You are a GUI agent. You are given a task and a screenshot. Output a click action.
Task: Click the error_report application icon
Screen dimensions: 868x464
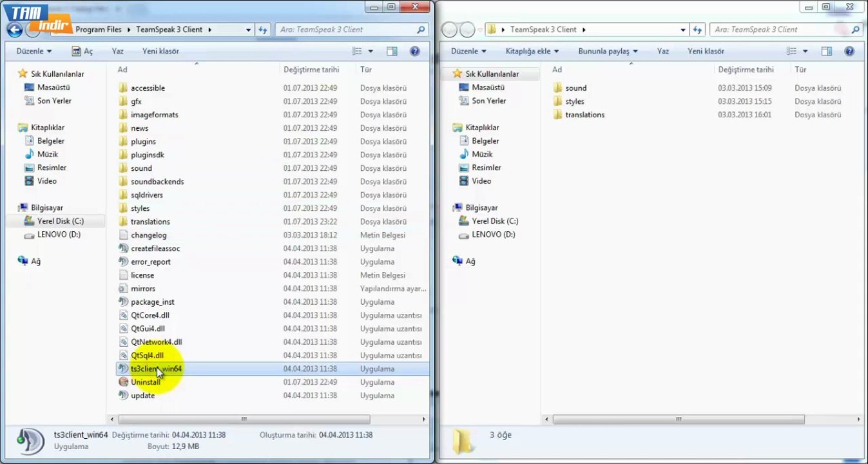tap(124, 262)
